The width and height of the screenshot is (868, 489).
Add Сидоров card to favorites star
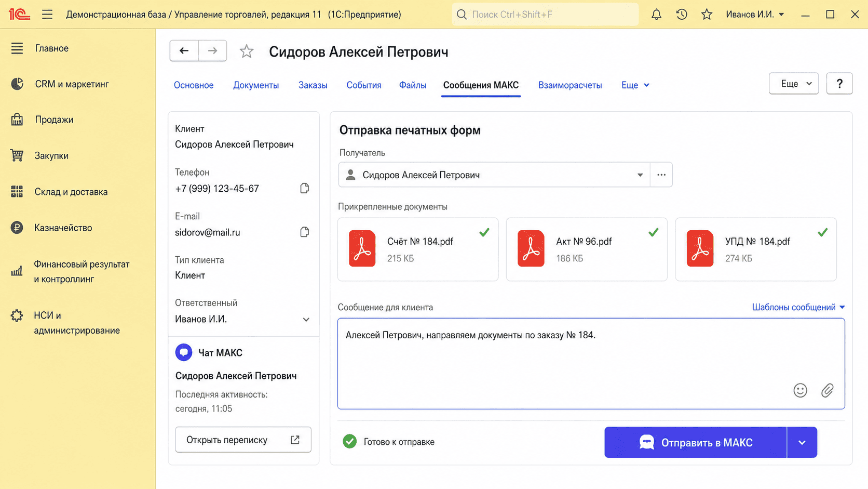(x=247, y=51)
